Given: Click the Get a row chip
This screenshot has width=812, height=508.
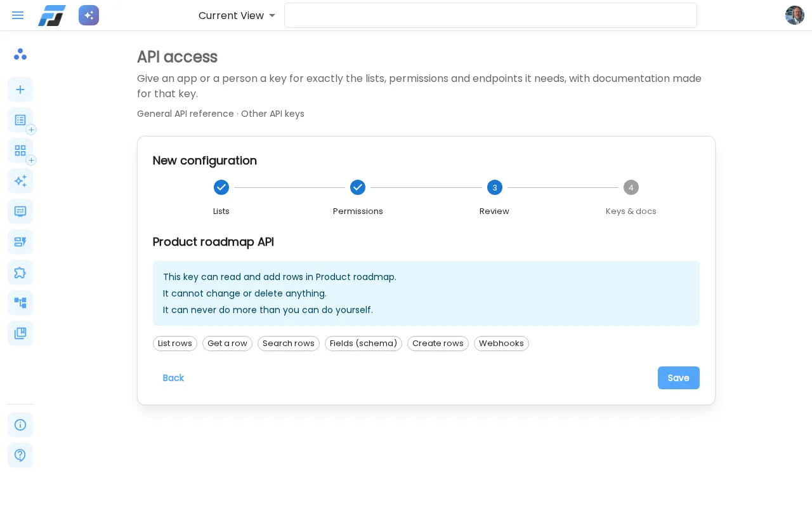Looking at the screenshot, I should click(x=227, y=344).
